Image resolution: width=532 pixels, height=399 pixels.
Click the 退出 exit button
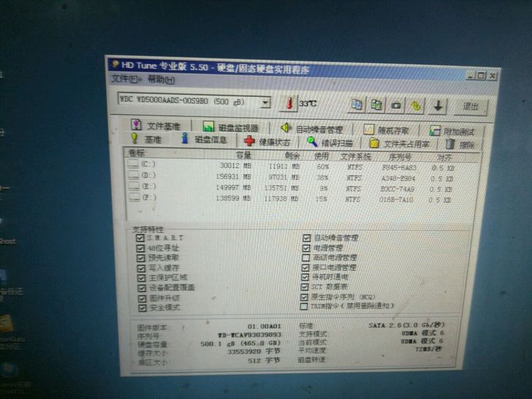471,107
